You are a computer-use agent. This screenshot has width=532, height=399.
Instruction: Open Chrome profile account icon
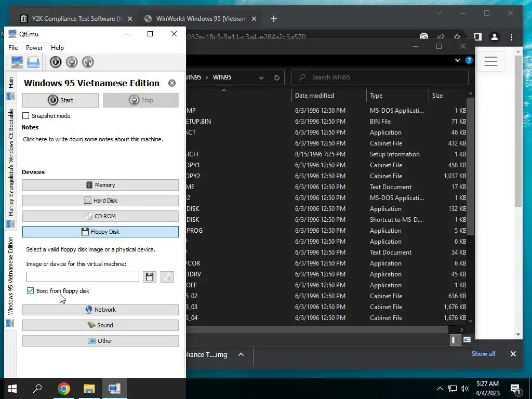pos(495,37)
